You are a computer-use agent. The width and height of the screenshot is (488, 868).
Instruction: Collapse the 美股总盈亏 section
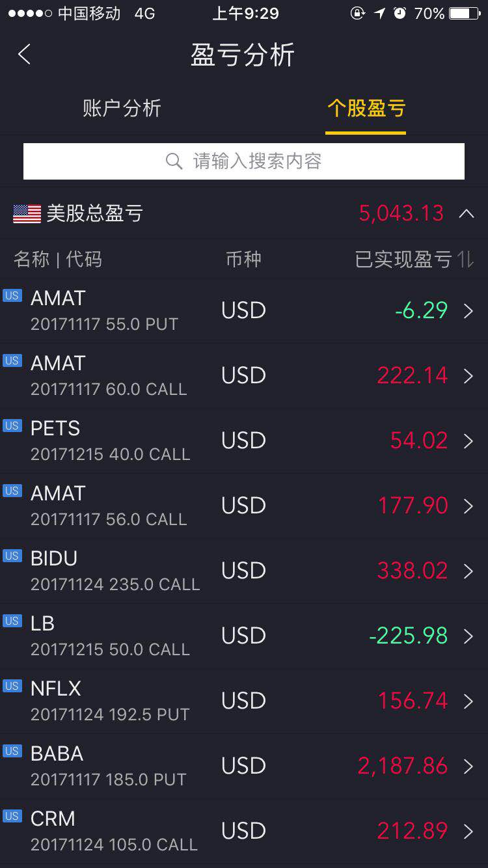(x=467, y=213)
